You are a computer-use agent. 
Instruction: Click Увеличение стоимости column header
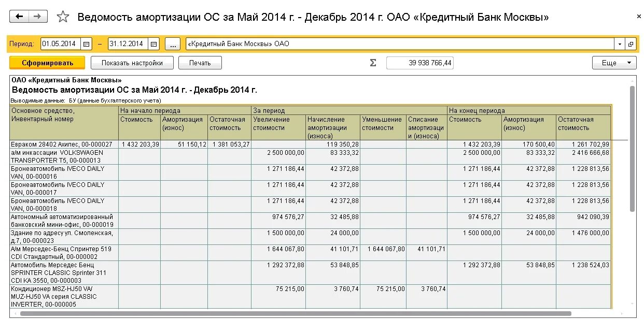coord(278,127)
